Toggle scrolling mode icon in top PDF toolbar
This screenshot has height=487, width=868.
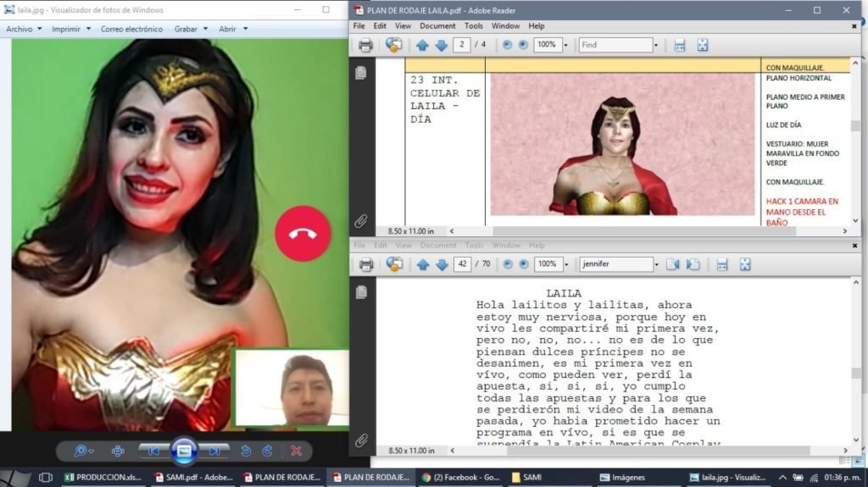679,45
